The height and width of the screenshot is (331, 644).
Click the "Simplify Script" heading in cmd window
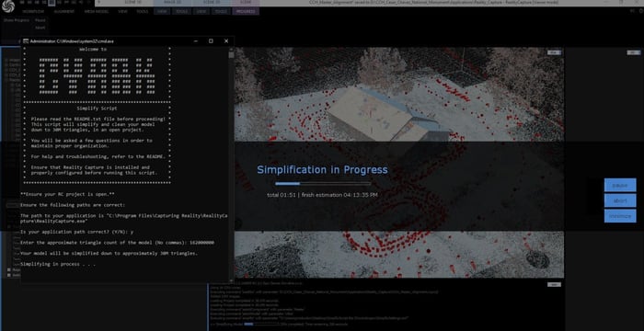pos(97,108)
